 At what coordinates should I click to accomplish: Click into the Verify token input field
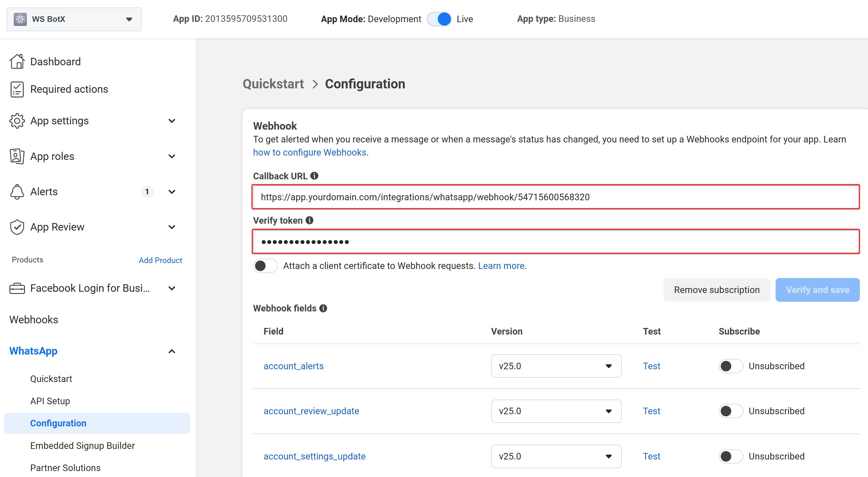556,241
